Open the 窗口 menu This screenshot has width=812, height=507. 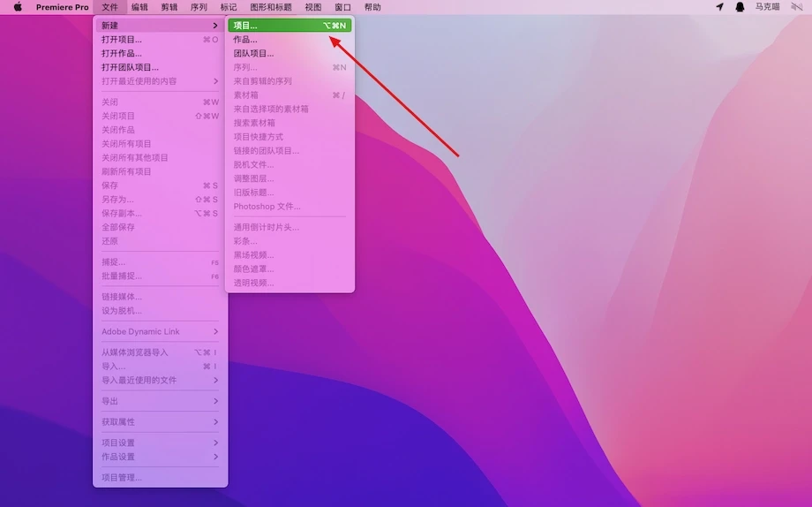pyautogui.click(x=342, y=7)
